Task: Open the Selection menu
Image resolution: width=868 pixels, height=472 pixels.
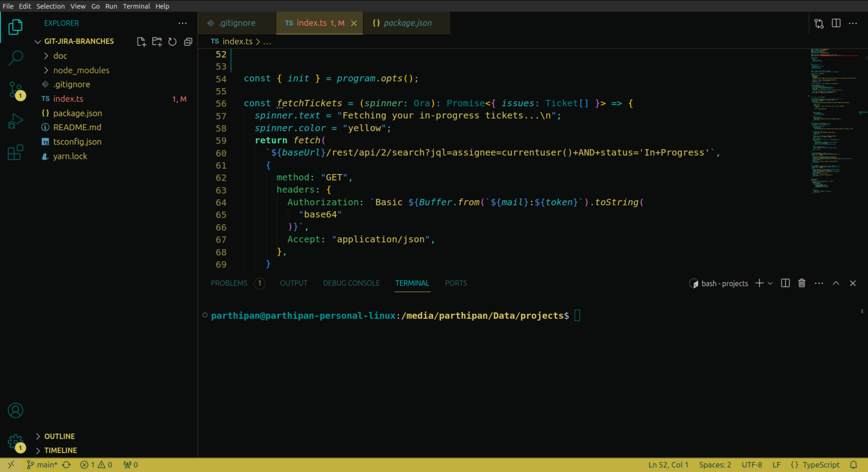Action: click(51, 6)
